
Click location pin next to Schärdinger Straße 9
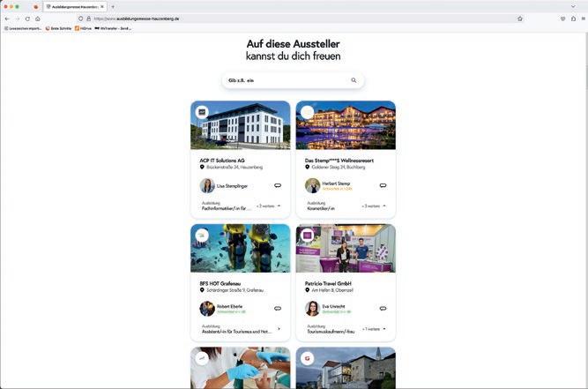202,290
